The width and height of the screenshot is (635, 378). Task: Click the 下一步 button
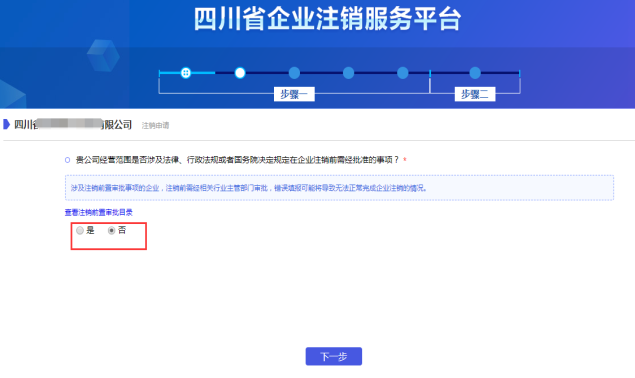point(334,357)
